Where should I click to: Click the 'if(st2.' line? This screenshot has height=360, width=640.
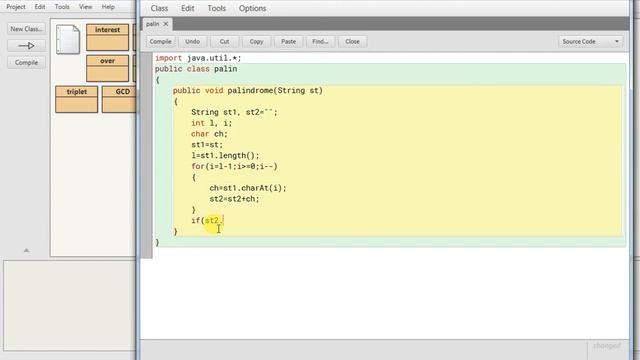coord(207,220)
